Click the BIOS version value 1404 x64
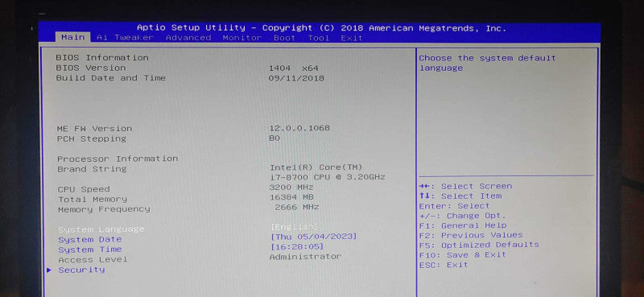This screenshot has height=297, width=644. pyautogui.click(x=294, y=68)
